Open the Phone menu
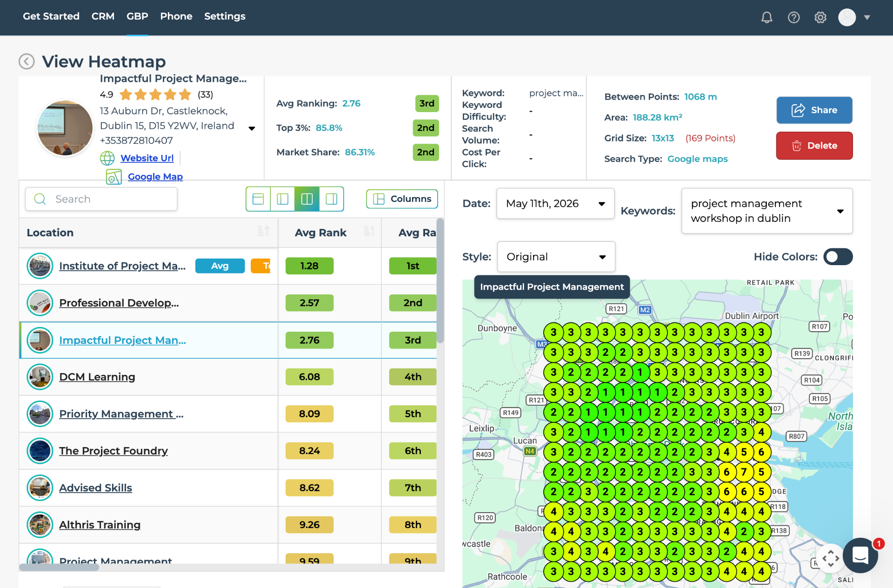The width and height of the screenshot is (893, 588). pyautogui.click(x=176, y=16)
